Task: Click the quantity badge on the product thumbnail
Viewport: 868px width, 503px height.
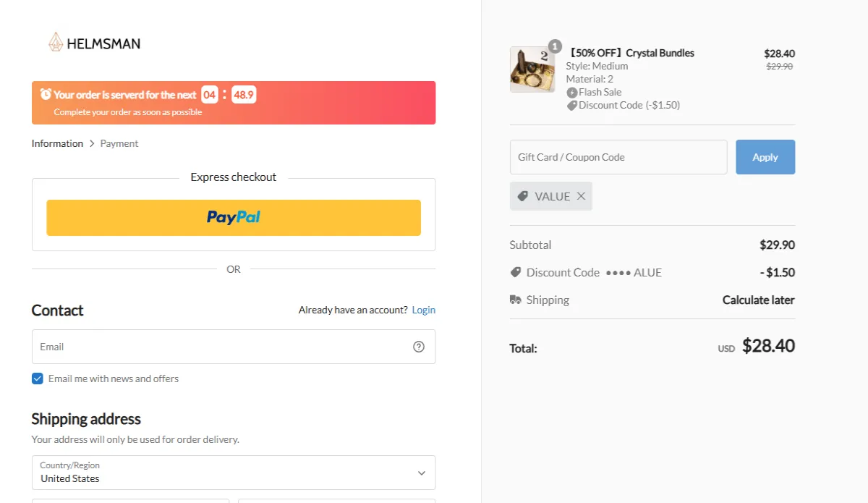Action: click(x=554, y=46)
